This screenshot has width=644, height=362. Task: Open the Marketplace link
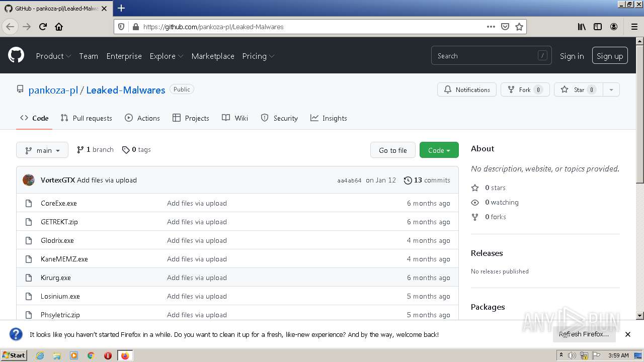tap(213, 56)
